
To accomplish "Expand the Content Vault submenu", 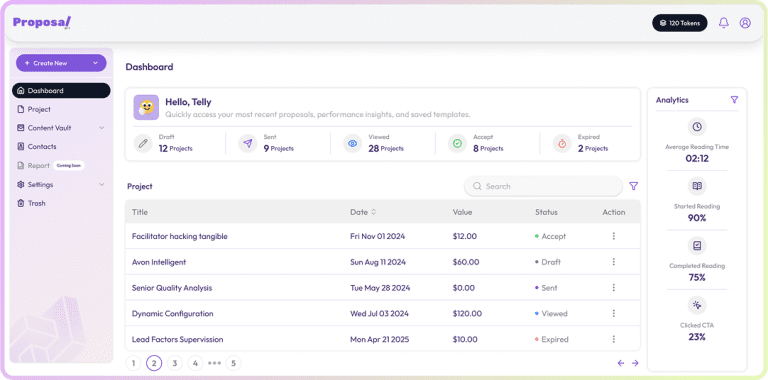I will (x=102, y=128).
